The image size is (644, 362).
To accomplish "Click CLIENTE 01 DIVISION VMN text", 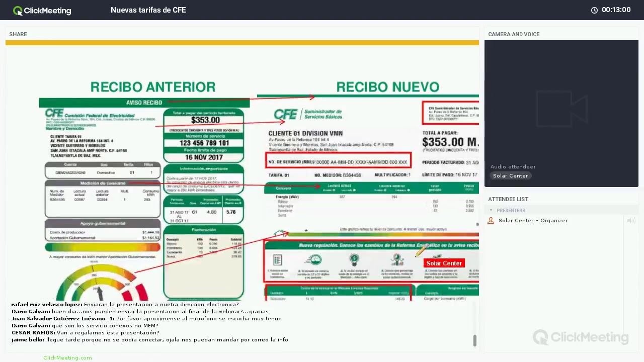I will point(305,133).
